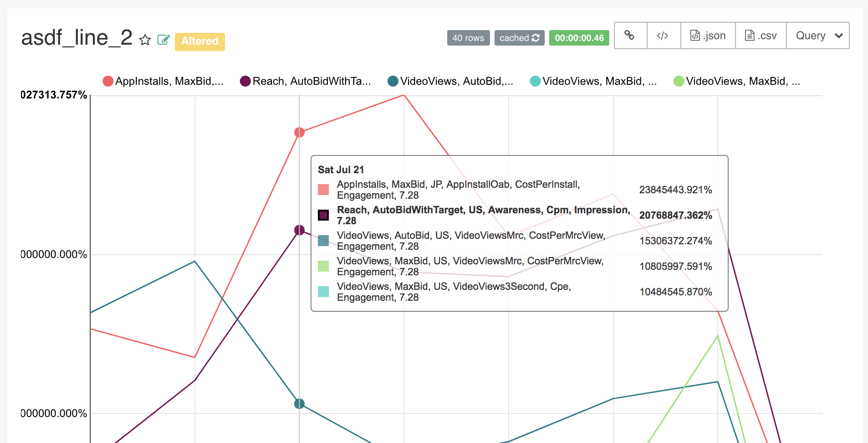Expand the Query dropdown menu
This screenshot has width=868, height=443.
click(x=818, y=36)
